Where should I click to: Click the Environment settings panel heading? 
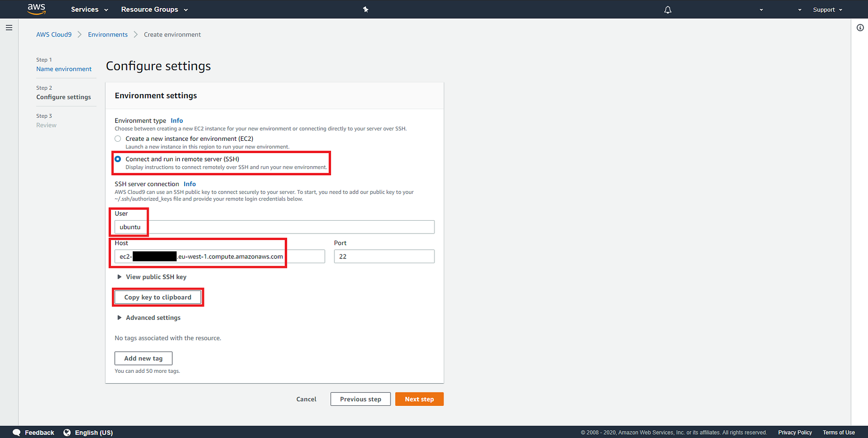coord(156,95)
